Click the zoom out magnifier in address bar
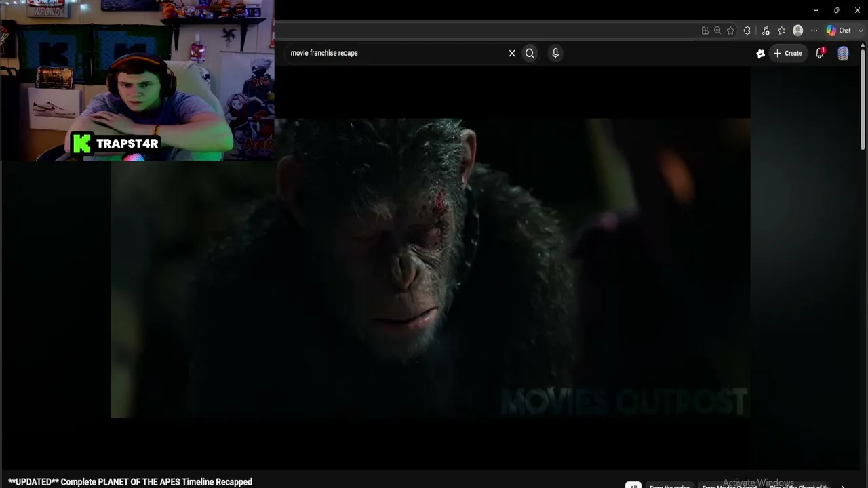Image resolution: width=868 pixels, height=488 pixels. [717, 30]
